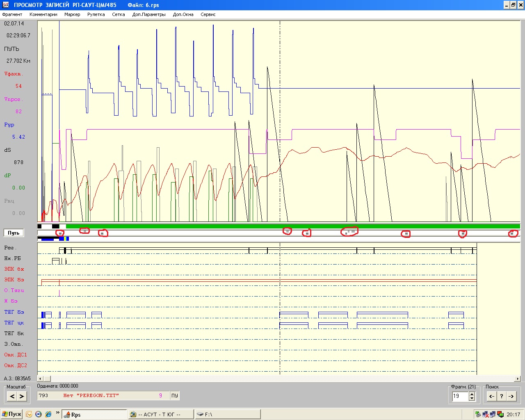Click the scale decrease left-arrow button

click(12, 396)
